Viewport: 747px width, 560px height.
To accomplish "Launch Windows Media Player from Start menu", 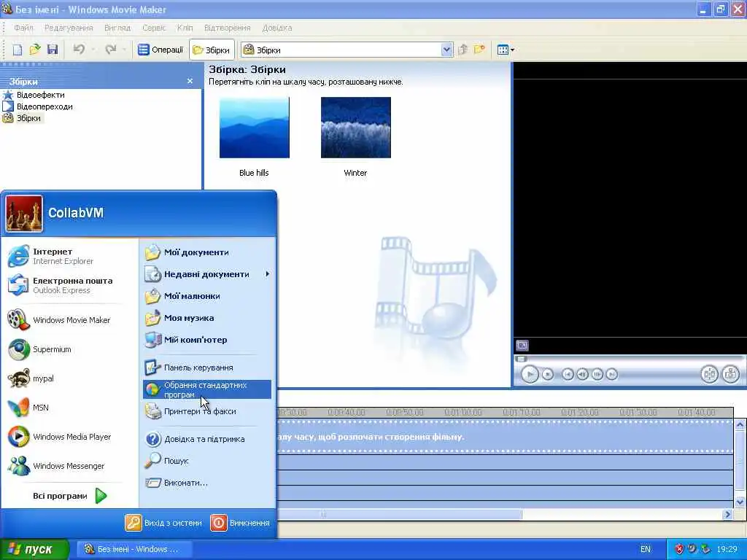I will pos(69,437).
